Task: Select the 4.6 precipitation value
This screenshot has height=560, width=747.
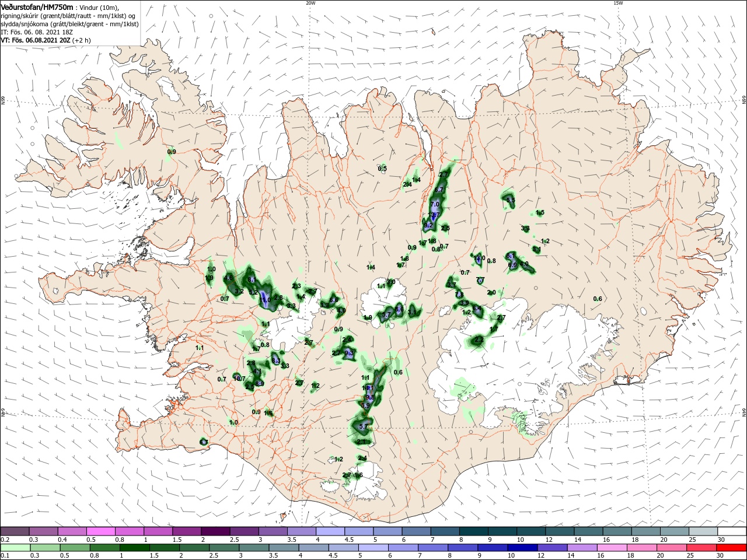Action: click(228, 278)
